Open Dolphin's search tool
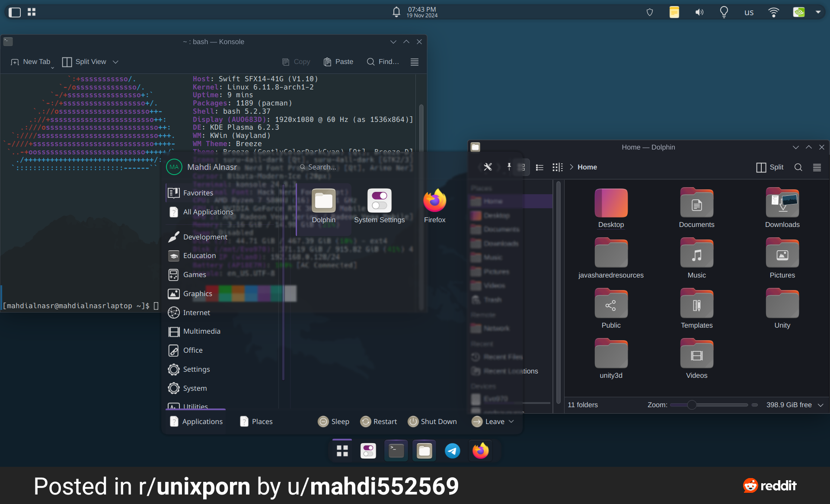Screen dimensions: 830x504 click(x=798, y=167)
